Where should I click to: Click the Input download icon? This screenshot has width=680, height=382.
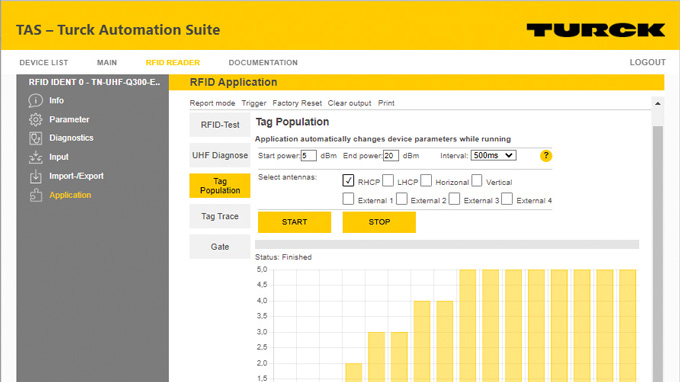pyautogui.click(x=36, y=157)
